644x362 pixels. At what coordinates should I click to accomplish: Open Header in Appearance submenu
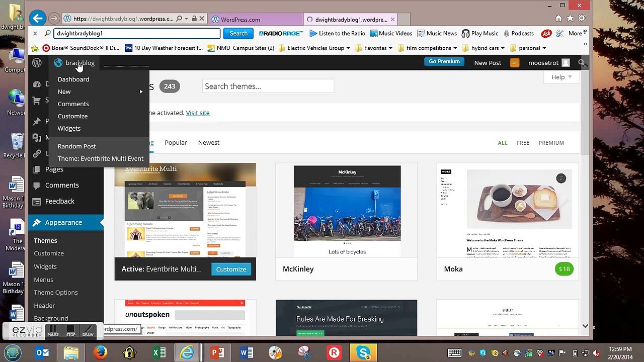pyautogui.click(x=44, y=306)
